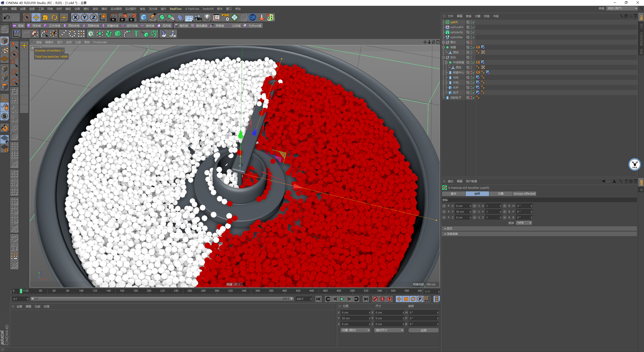Screen dimensions: 644x352
Task: Click the Play Forward button
Action: 342,299
